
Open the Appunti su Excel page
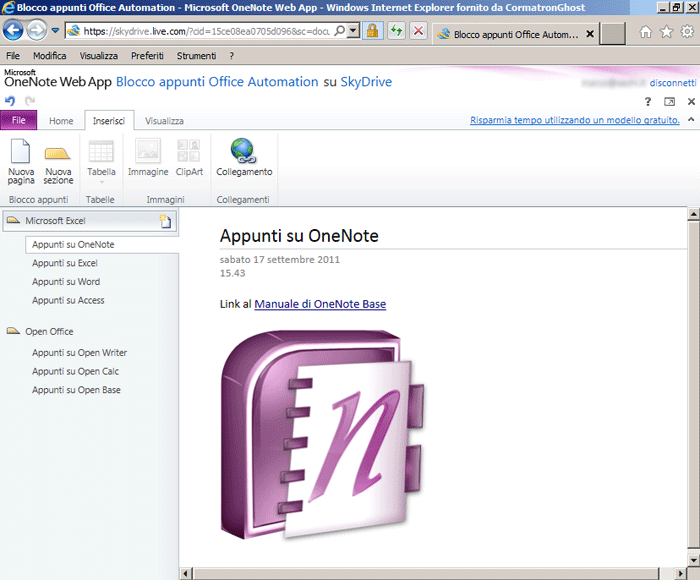pos(65,263)
